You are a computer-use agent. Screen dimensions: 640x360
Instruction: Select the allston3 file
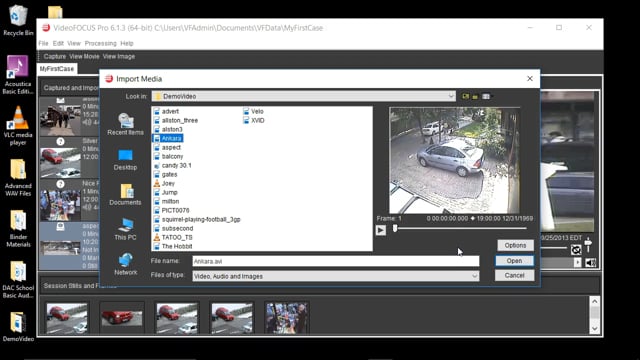tap(168, 129)
